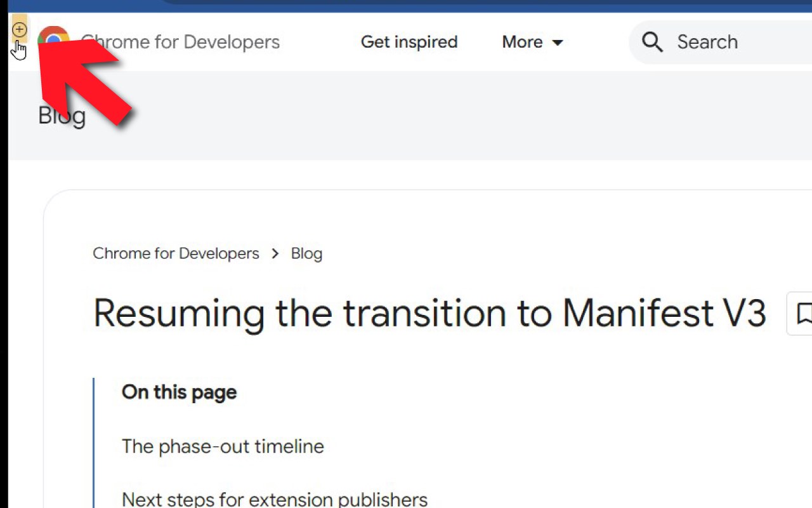
Task: Open the Blog breadcrumb link
Action: pyautogui.click(x=306, y=253)
